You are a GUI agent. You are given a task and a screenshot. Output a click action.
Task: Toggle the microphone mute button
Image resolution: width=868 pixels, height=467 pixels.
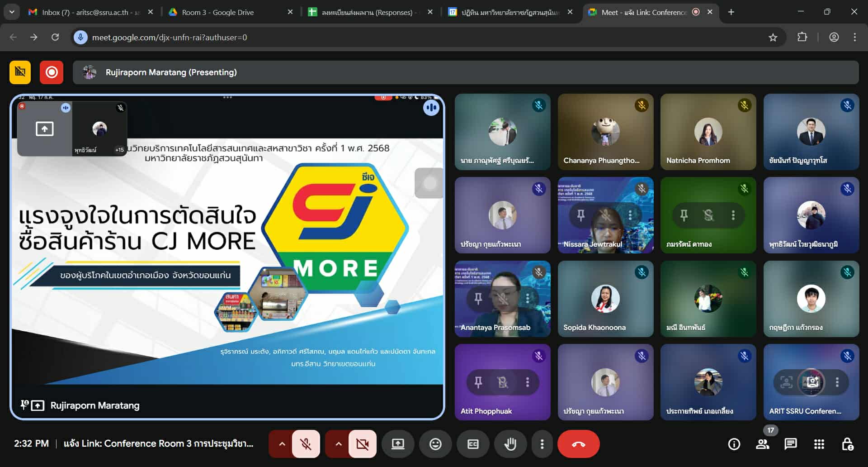click(306, 444)
